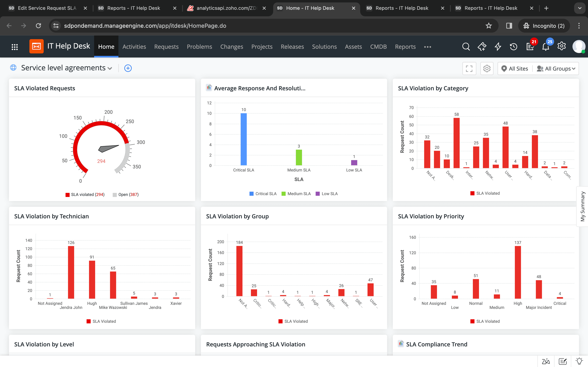Expand the All Groups filter dropdown

[x=556, y=69]
